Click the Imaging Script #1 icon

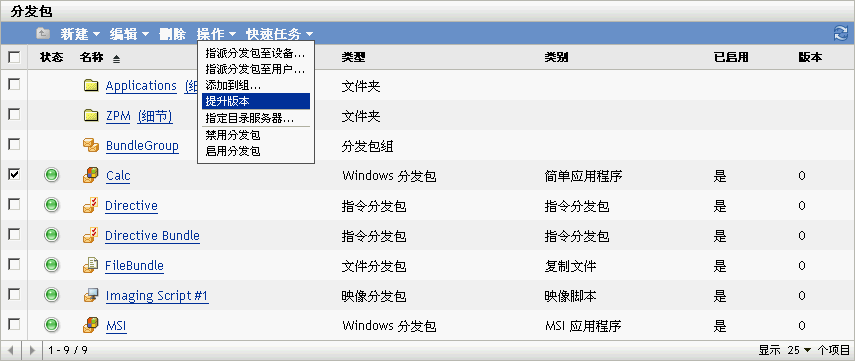pyautogui.click(x=91, y=296)
